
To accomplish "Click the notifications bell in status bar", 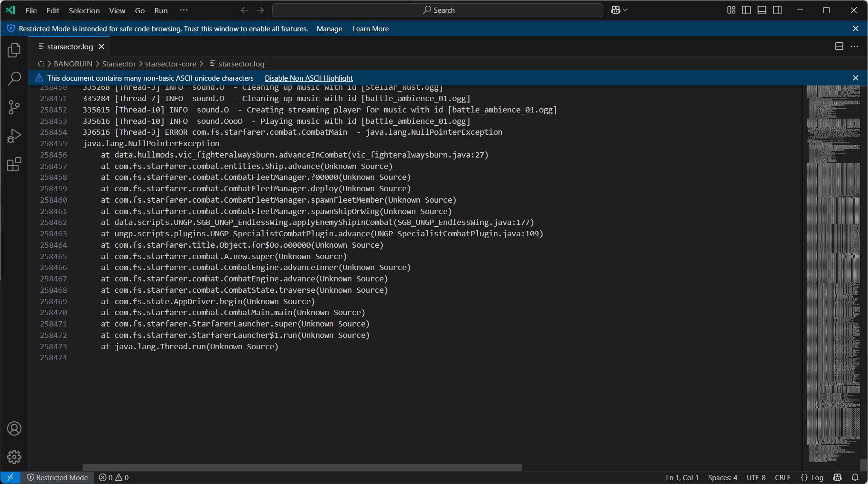I will pos(855,477).
